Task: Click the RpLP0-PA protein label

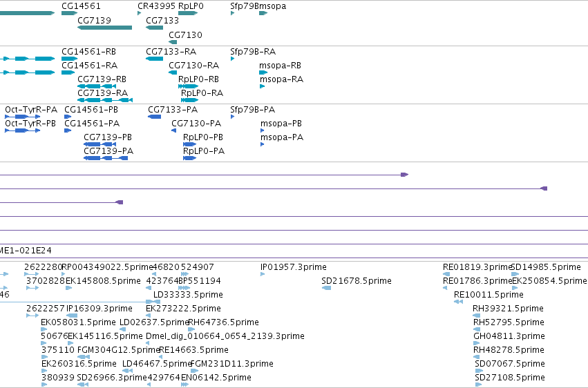Action: point(204,151)
